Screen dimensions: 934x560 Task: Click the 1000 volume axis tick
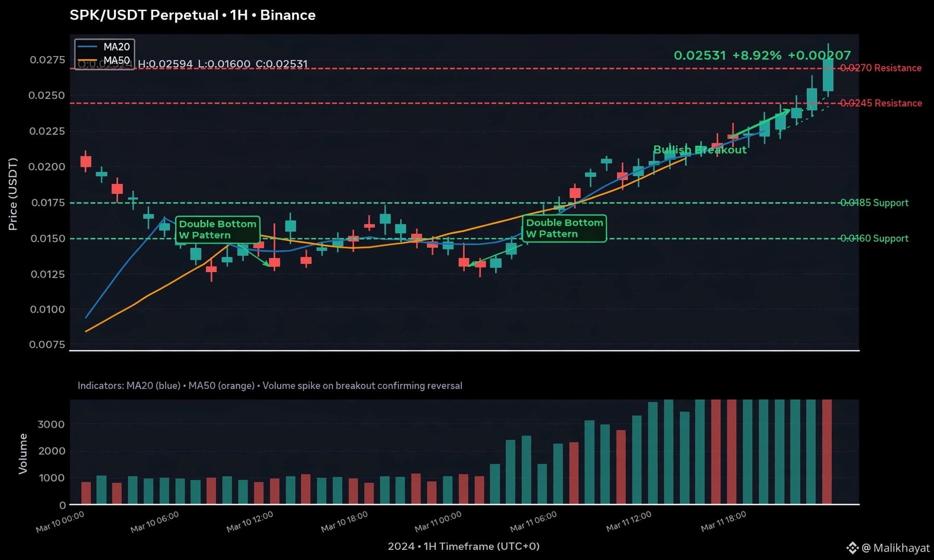coord(52,478)
